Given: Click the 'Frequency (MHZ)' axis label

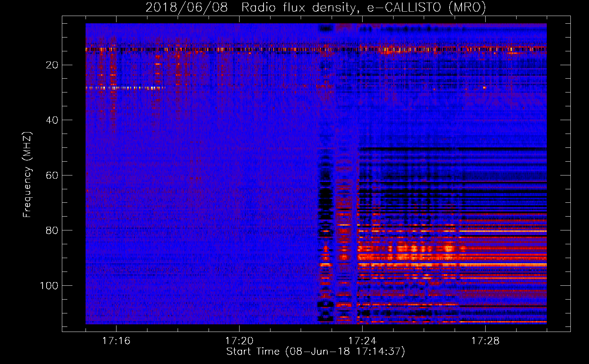Looking at the screenshot, I should point(27,174).
